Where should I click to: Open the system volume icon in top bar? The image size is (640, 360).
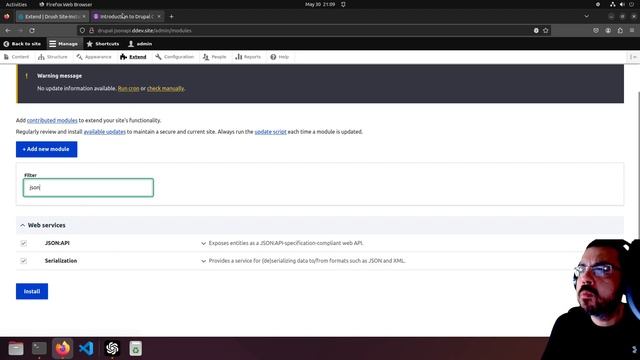pyautogui.click(x=622, y=4)
